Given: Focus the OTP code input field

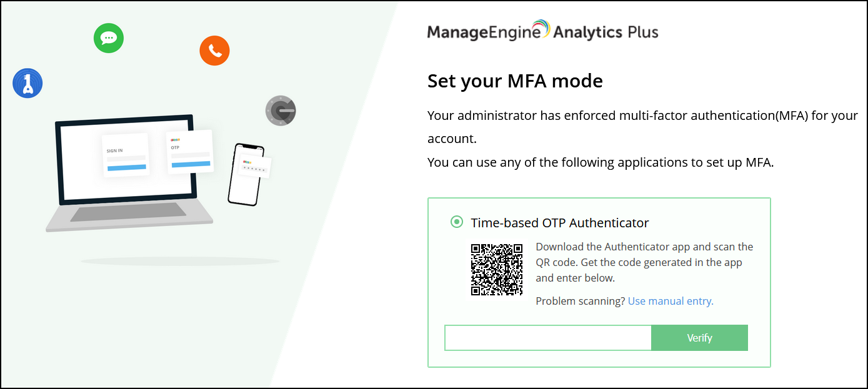Looking at the screenshot, I should [547, 338].
